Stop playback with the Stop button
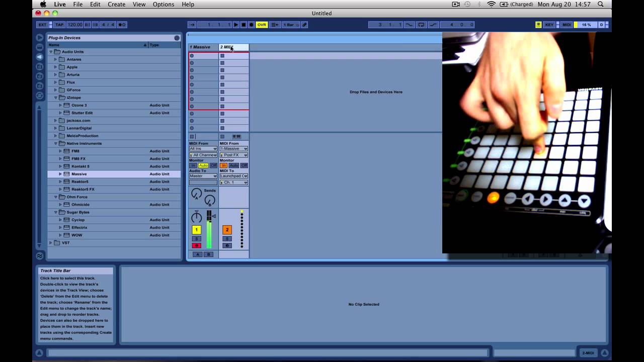The image size is (644, 362). point(244,25)
